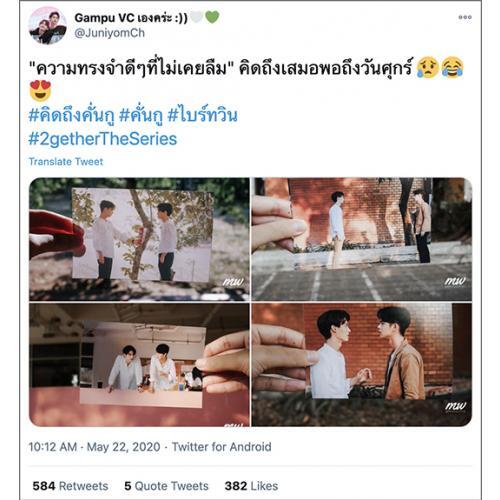Viewport: 500px width, 500px height.
Task: Open the #2getherTheSeries hashtag
Action: [x=103, y=139]
